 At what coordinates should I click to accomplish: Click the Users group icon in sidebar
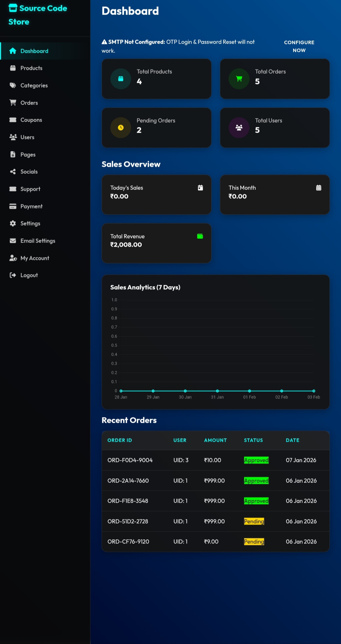pos(13,137)
